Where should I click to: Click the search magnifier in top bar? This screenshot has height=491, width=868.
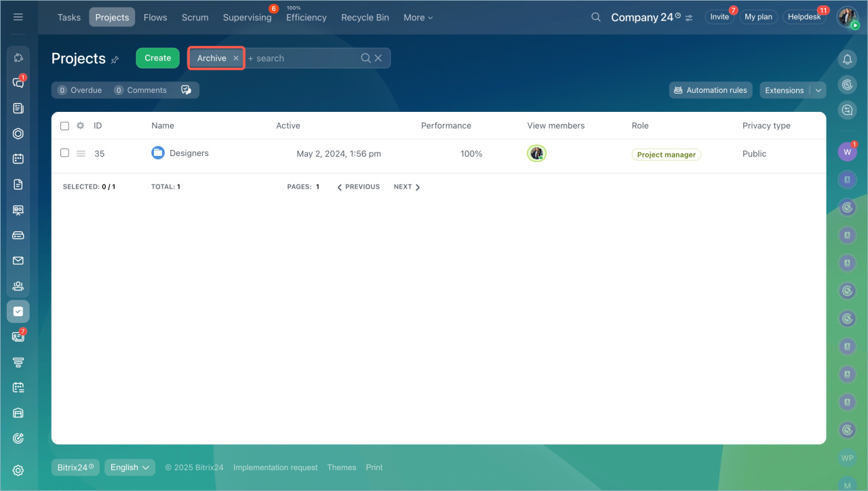(595, 17)
